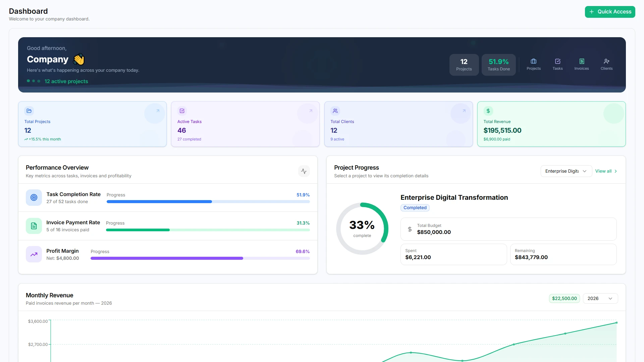The image size is (644, 362).
Task: Click the trending icon for Profit Margin
Action: coord(34,254)
